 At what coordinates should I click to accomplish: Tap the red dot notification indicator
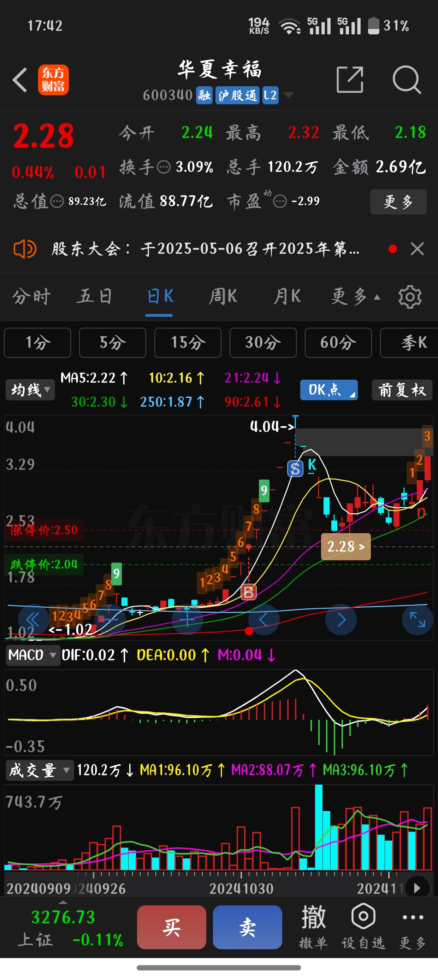(393, 249)
